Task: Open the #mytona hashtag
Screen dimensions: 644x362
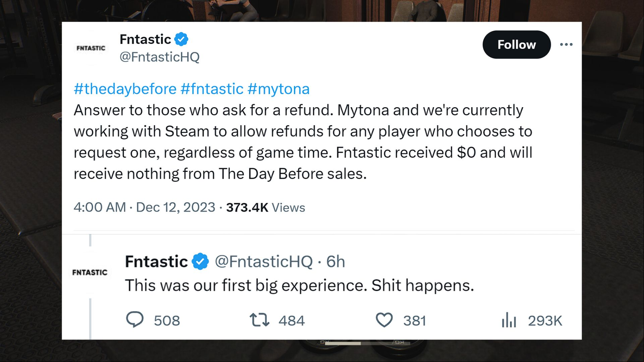Action: pos(279,89)
